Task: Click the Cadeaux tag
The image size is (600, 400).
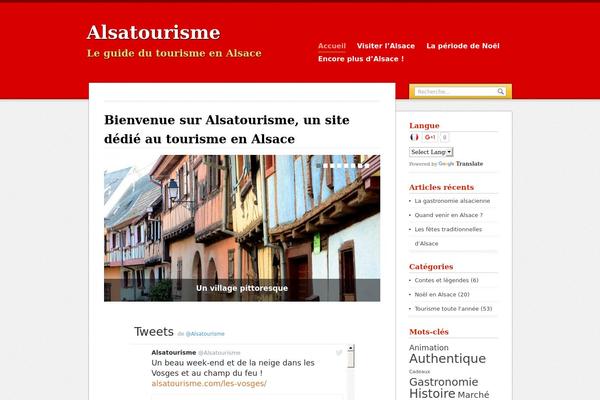Action: [419, 372]
